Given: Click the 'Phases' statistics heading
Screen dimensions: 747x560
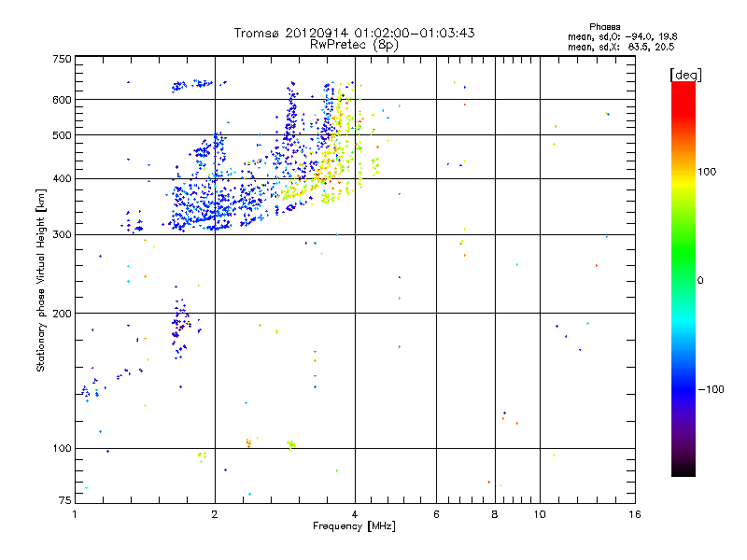Looking at the screenshot, I should pos(604,27).
